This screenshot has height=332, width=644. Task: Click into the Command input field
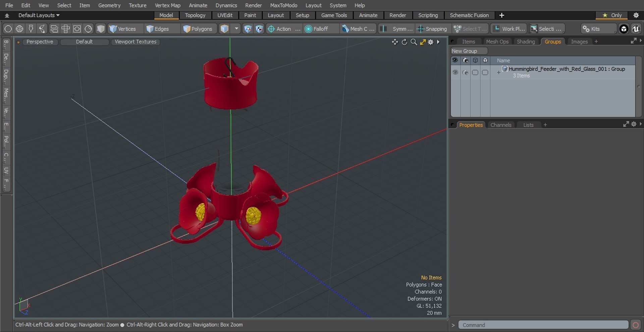coord(543,325)
